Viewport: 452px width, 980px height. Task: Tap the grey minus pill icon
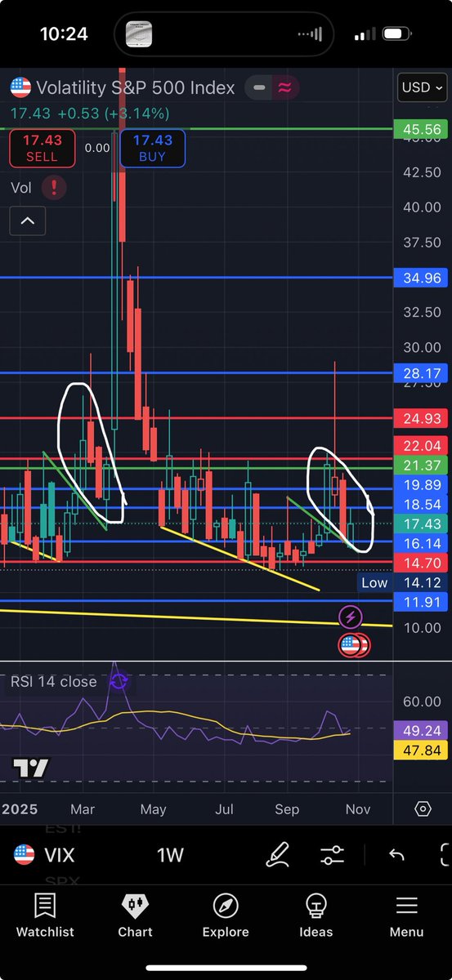[259, 88]
